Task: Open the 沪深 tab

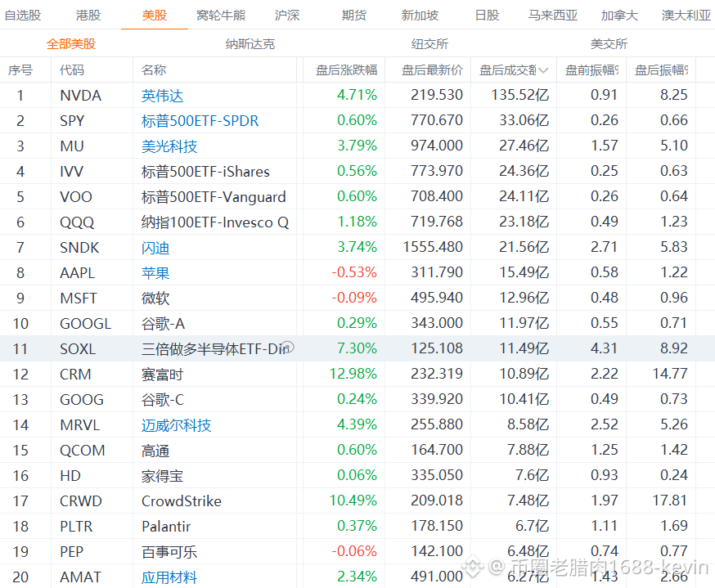Action: click(x=287, y=16)
